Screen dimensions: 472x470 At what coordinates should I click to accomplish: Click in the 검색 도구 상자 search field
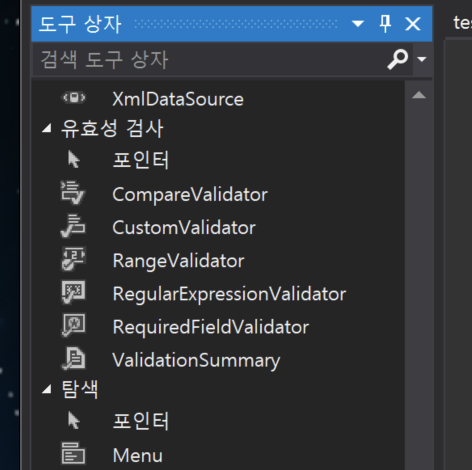coord(208,60)
